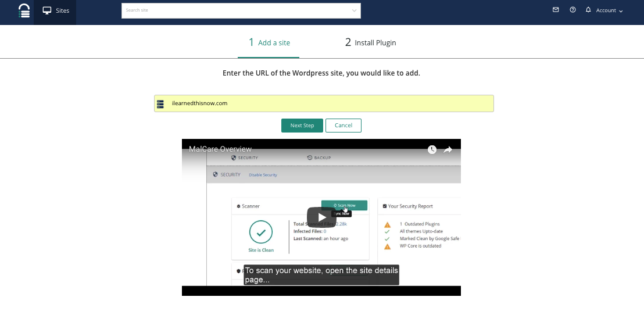Click the Cancel button
The image size is (644, 322).
click(x=344, y=126)
